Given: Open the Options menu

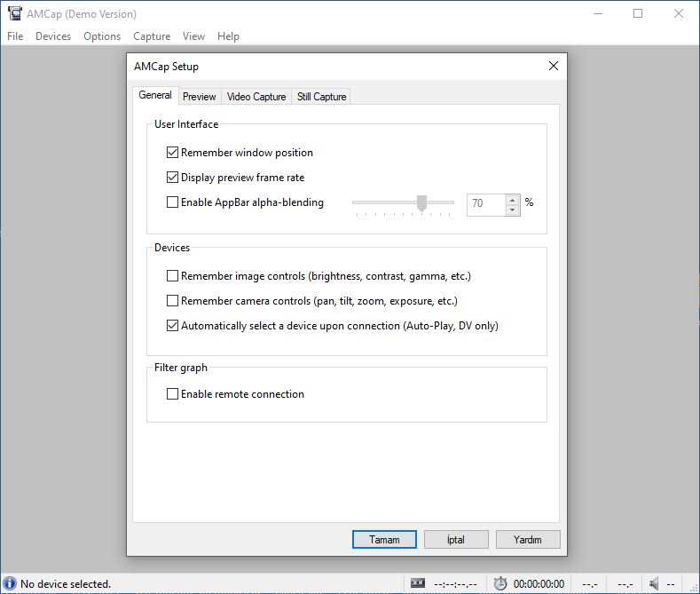Looking at the screenshot, I should tap(102, 36).
